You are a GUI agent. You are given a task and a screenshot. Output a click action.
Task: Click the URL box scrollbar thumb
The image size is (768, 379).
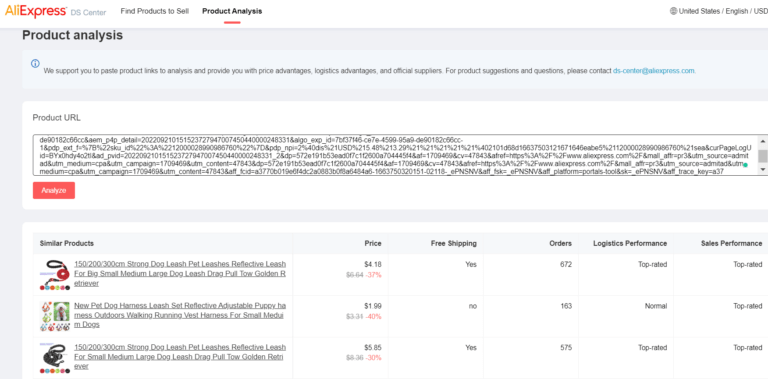[763, 156]
